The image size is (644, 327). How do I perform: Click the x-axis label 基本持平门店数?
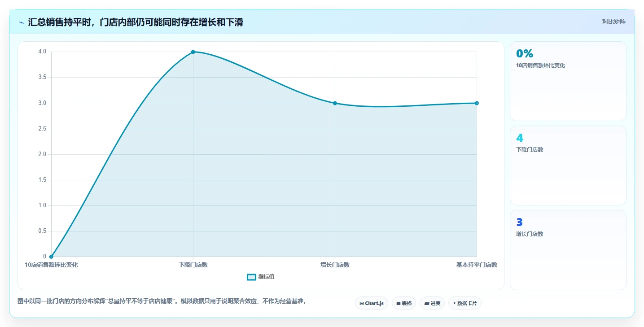coord(477,265)
